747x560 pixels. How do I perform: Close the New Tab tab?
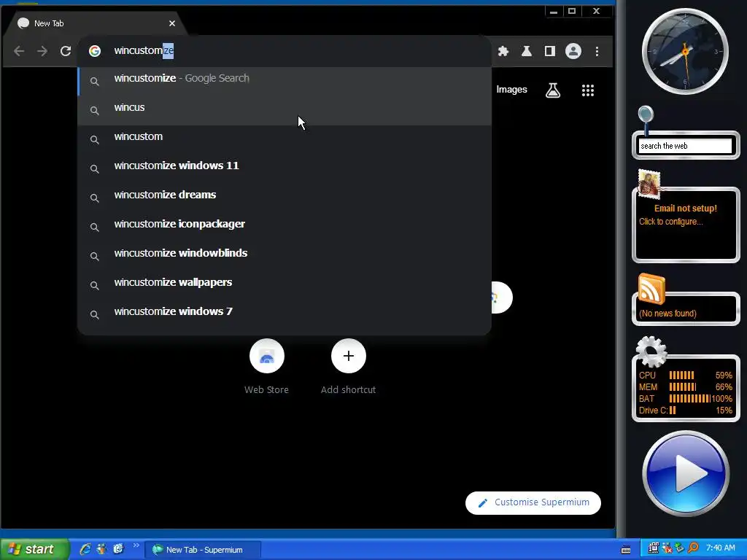point(172,23)
